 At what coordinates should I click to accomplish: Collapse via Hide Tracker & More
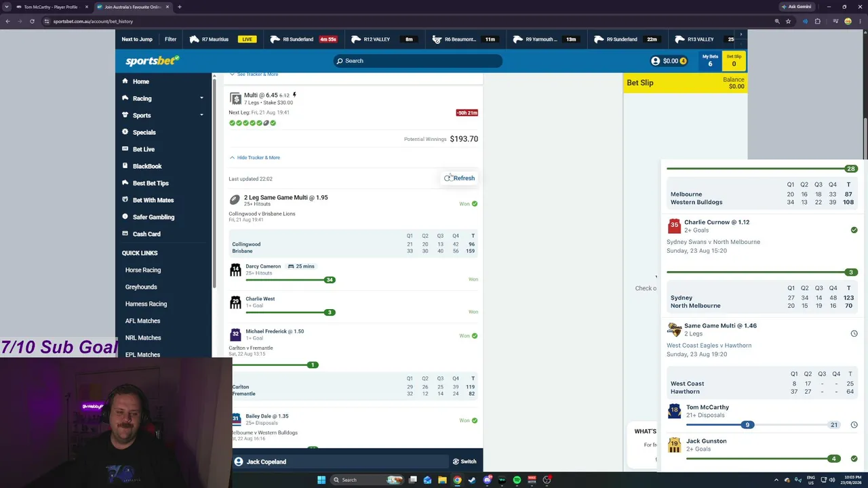(x=254, y=157)
